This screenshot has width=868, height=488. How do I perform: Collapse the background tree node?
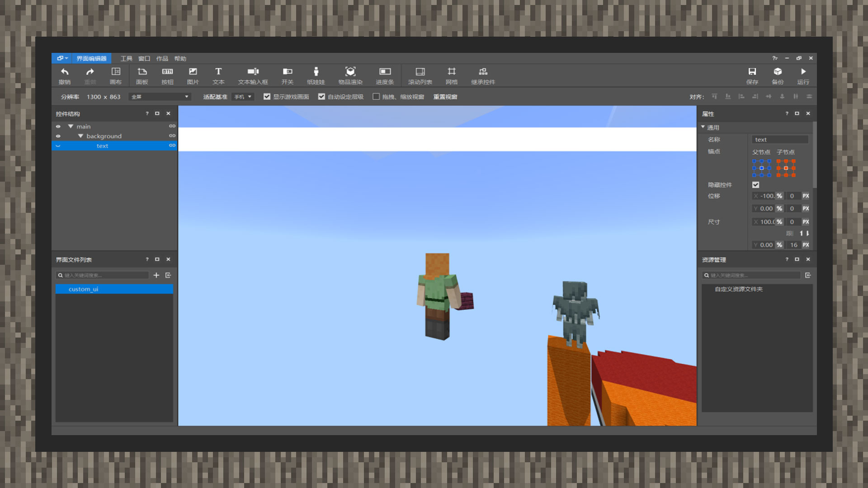(80, 136)
